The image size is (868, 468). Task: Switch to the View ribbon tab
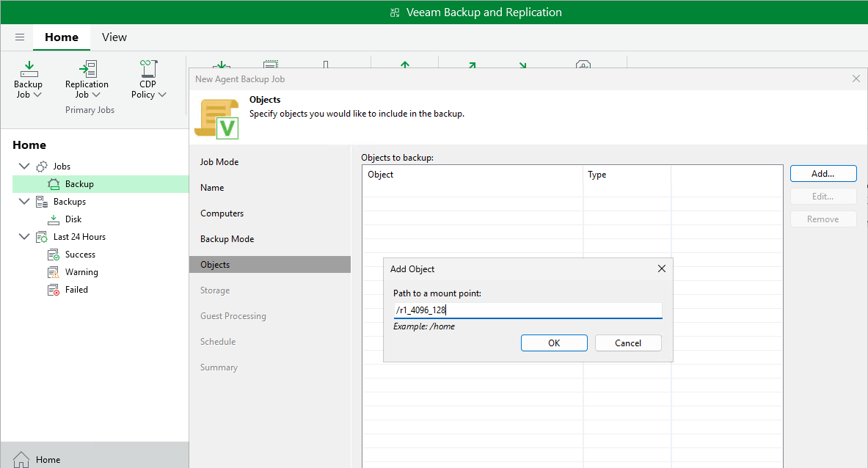pyautogui.click(x=114, y=37)
